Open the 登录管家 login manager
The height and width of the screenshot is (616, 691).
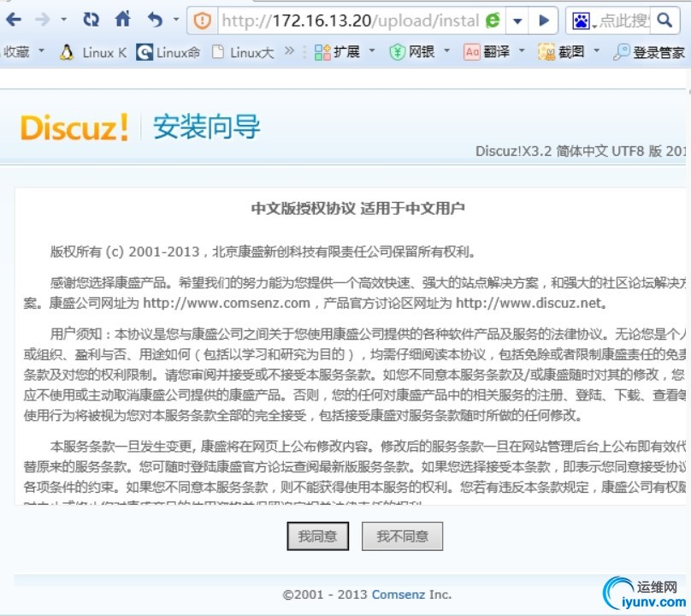click(x=649, y=52)
